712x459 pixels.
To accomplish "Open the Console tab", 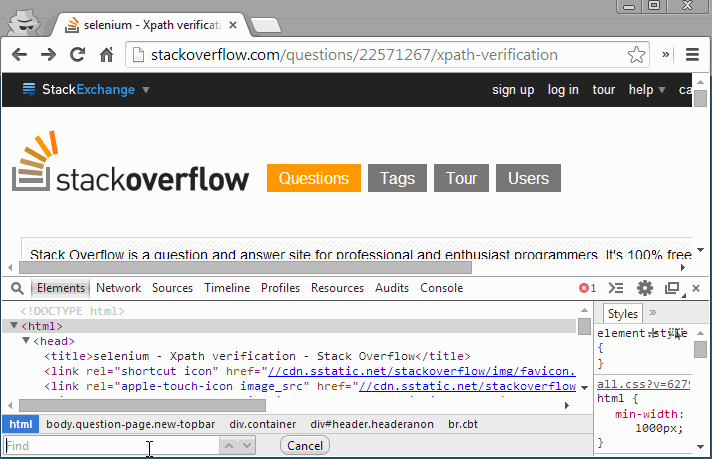I will point(441,288).
